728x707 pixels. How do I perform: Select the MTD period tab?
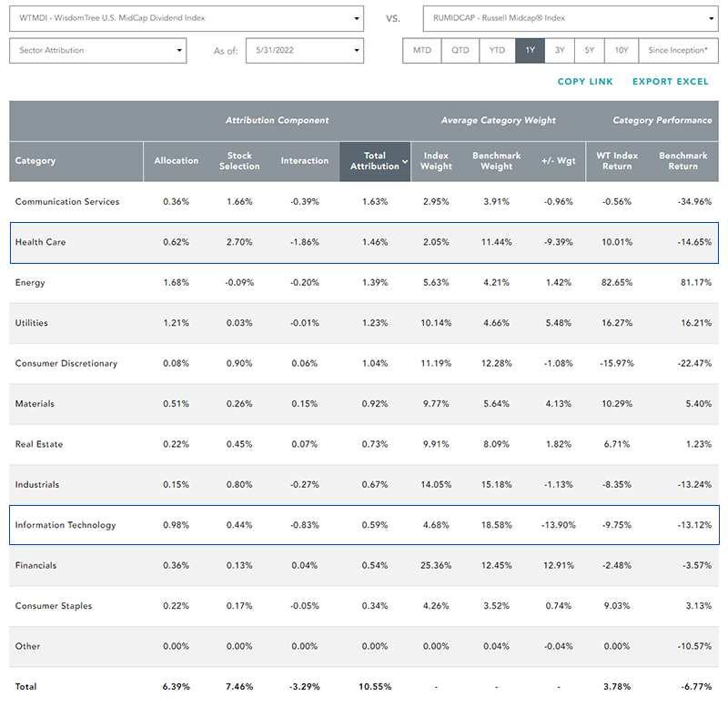pyautogui.click(x=422, y=51)
